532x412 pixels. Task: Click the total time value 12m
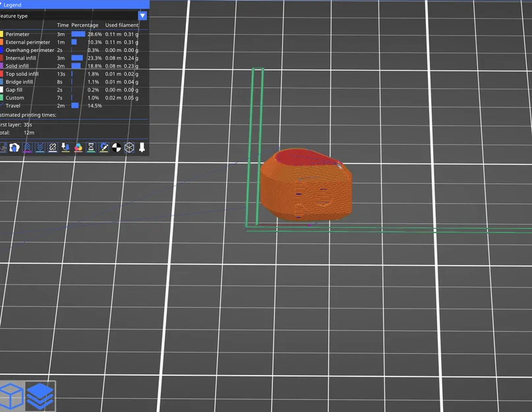point(29,132)
